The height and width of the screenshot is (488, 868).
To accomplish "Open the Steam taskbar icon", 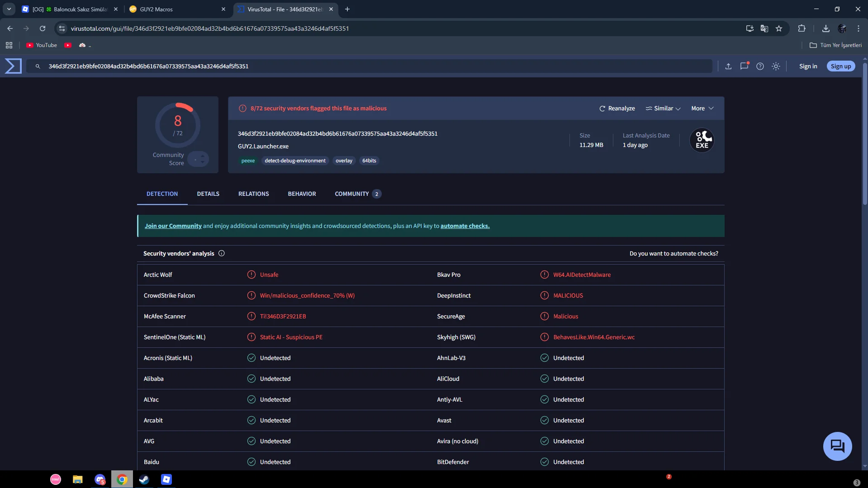I will click(144, 479).
